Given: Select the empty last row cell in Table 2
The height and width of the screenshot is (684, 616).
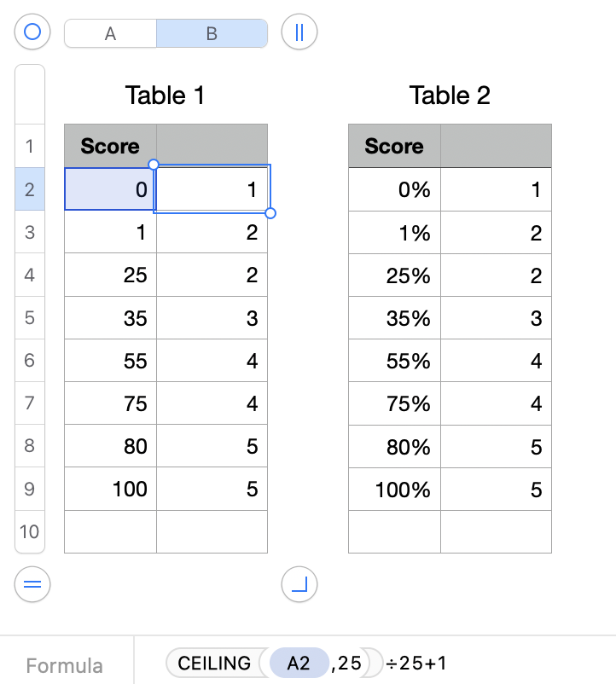Looking at the screenshot, I should pos(394,531).
